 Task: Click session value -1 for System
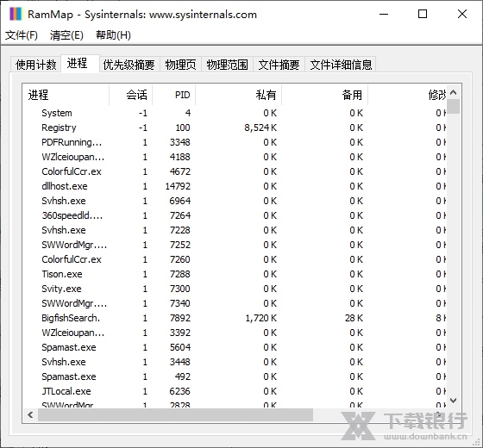coord(143,113)
